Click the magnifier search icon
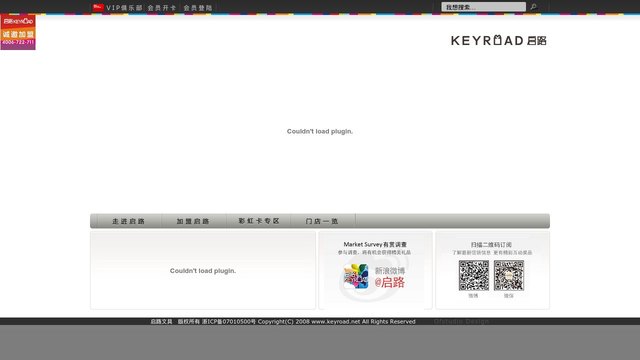This screenshot has width=640, height=360. 533,7
